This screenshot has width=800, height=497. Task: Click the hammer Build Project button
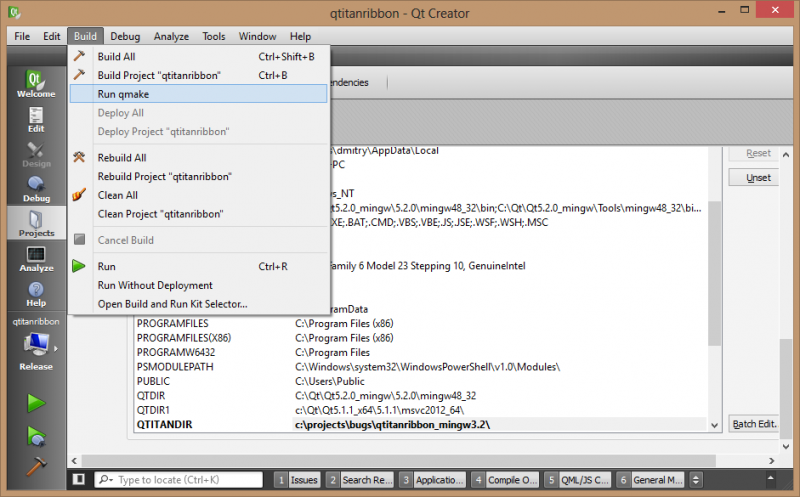35,467
